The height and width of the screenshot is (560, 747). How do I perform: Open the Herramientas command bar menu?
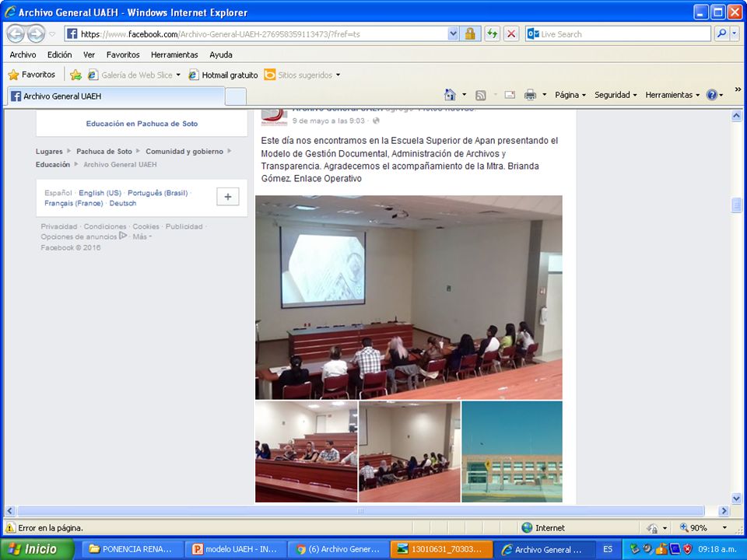tap(672, 95)
